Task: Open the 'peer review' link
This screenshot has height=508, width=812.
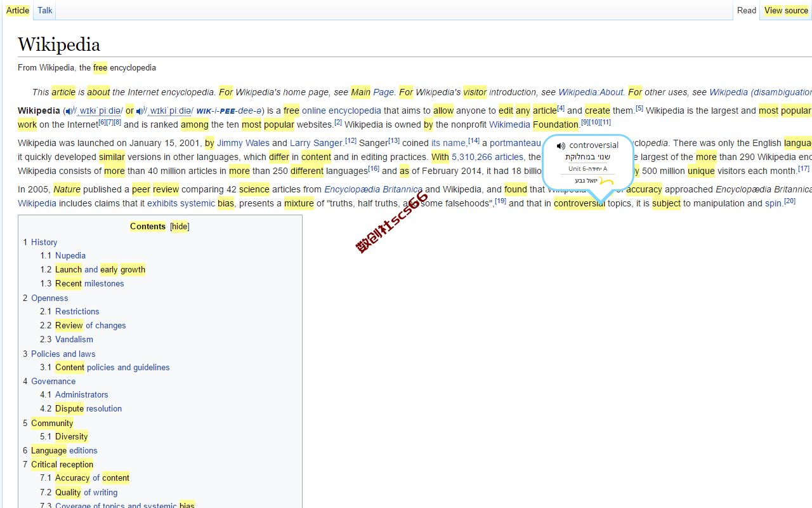Action: click(x=155, y=189)
